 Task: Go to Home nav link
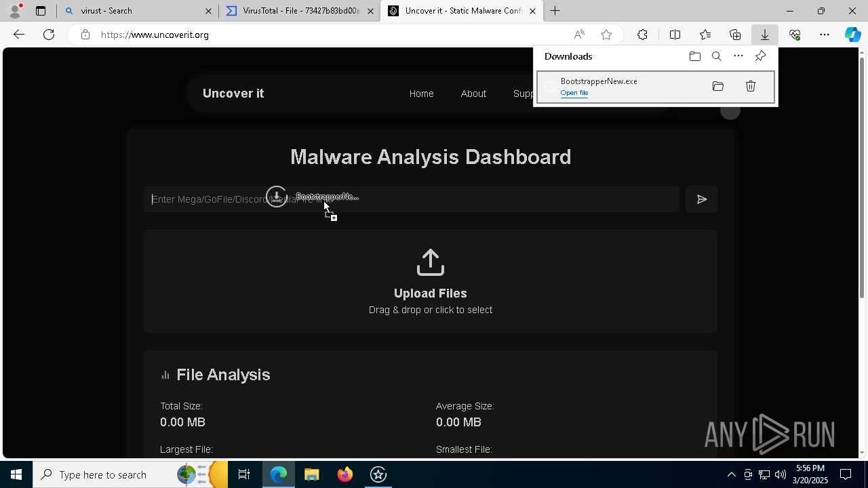point(421,94)
